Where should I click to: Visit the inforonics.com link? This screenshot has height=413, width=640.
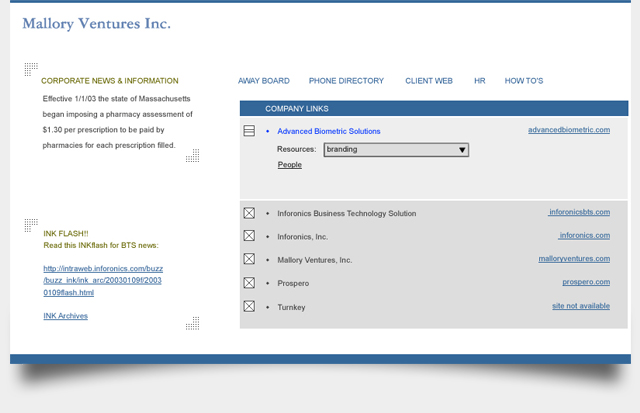coord(584,235)
